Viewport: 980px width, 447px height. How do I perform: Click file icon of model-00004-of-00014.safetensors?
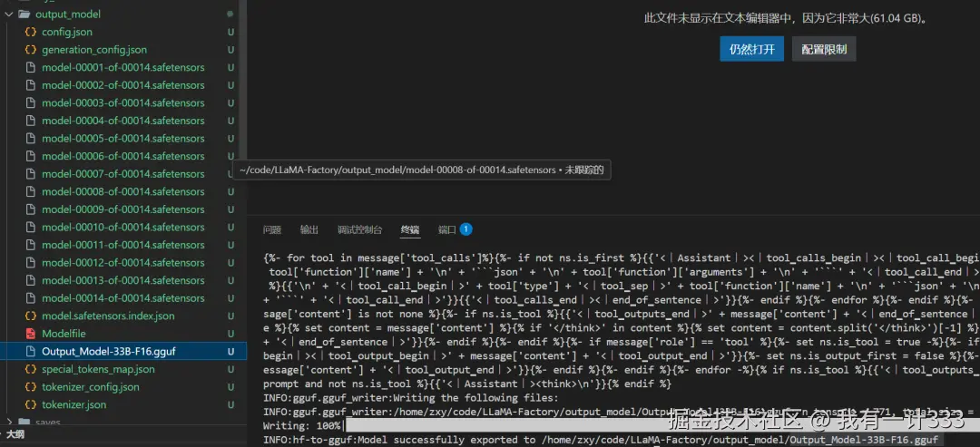coord(29,121)
